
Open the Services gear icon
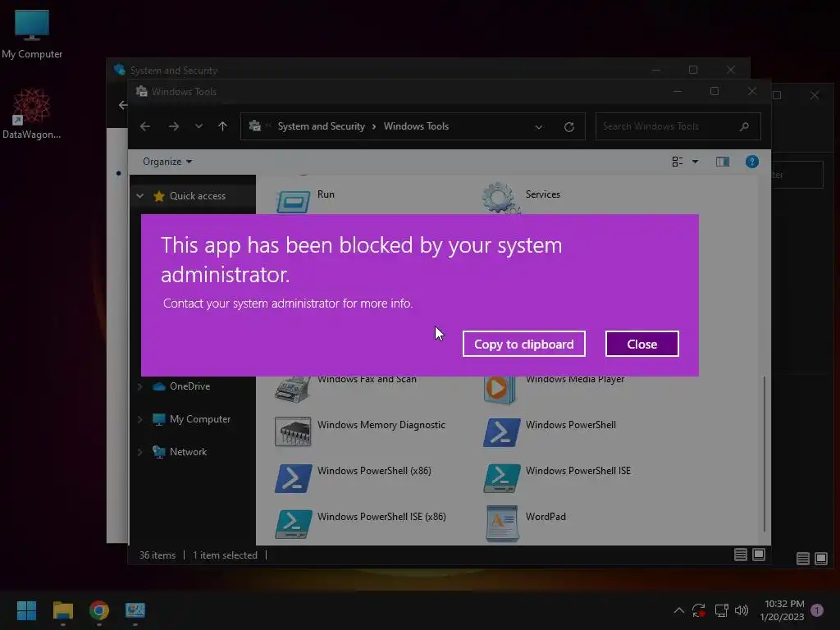(x=500, y=199)
